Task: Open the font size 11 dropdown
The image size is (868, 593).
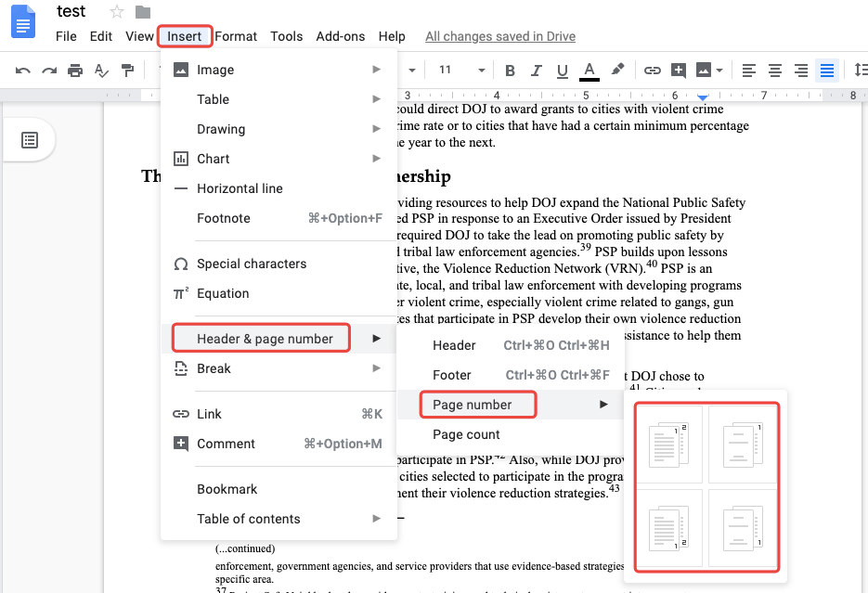Action: pos(461,71)
